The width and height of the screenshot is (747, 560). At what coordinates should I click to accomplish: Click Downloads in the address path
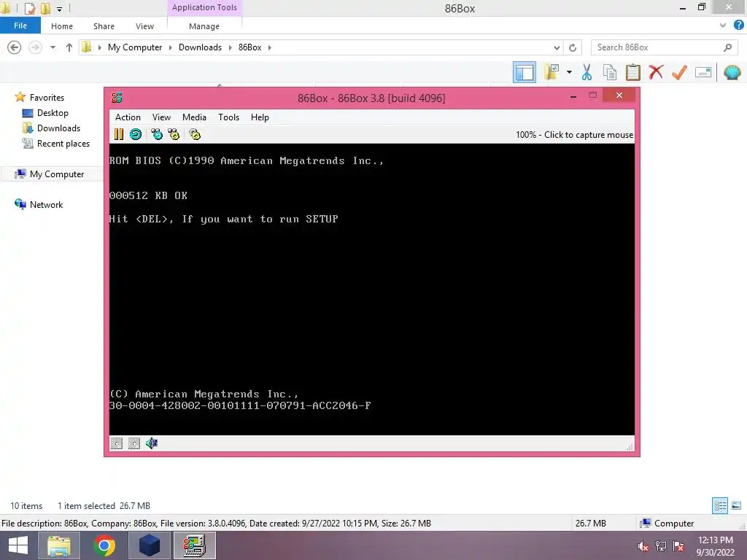(x=200, y=47)
